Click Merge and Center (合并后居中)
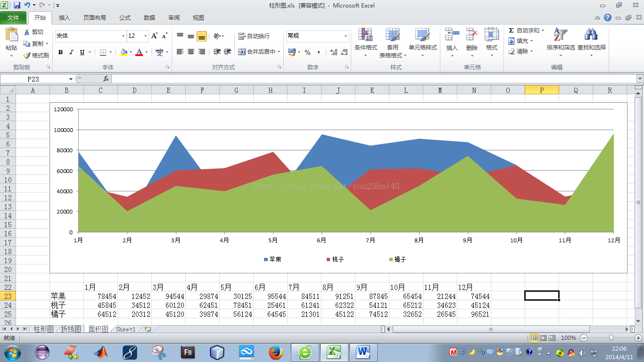644x362 pixels. point(256,52)
